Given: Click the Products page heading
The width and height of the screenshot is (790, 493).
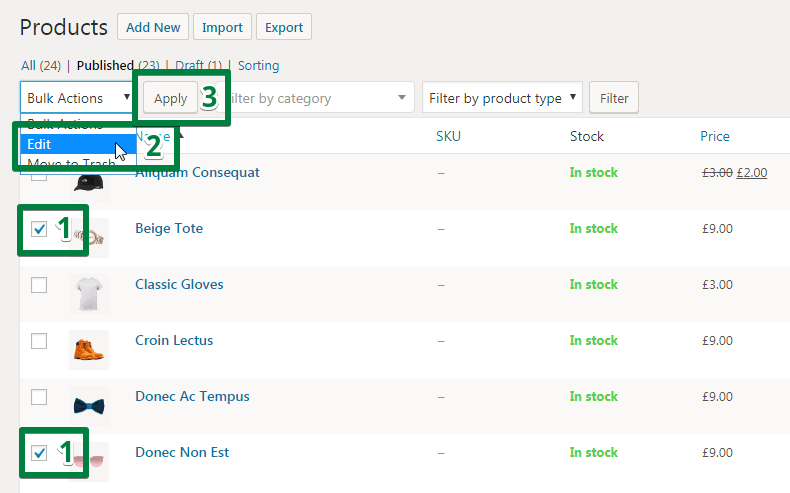Looking at the screenshot, I should [63, 27].
